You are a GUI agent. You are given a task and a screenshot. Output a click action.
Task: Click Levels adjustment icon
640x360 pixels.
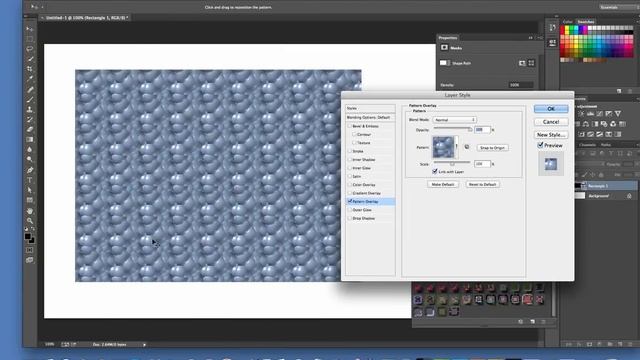pyautogui.click(x=590, y=113)
